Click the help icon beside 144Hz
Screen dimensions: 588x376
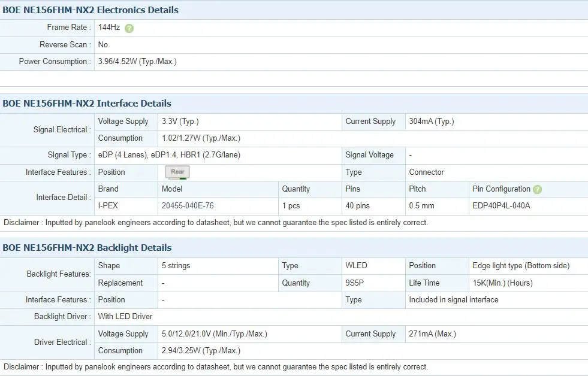coord(129,28)
